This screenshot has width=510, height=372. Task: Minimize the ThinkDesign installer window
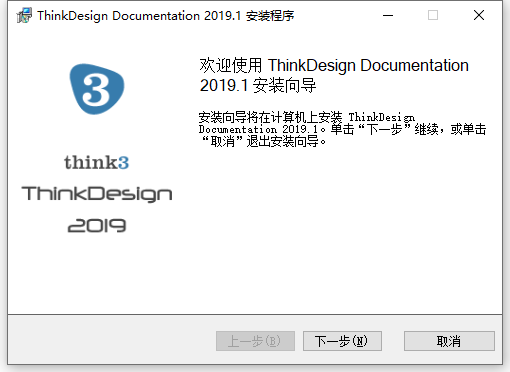(388, 15)
